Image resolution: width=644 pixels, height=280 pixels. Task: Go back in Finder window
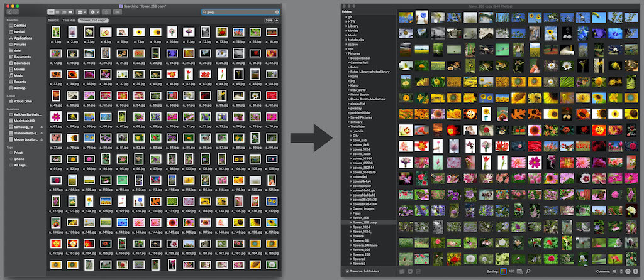[10, 13]
